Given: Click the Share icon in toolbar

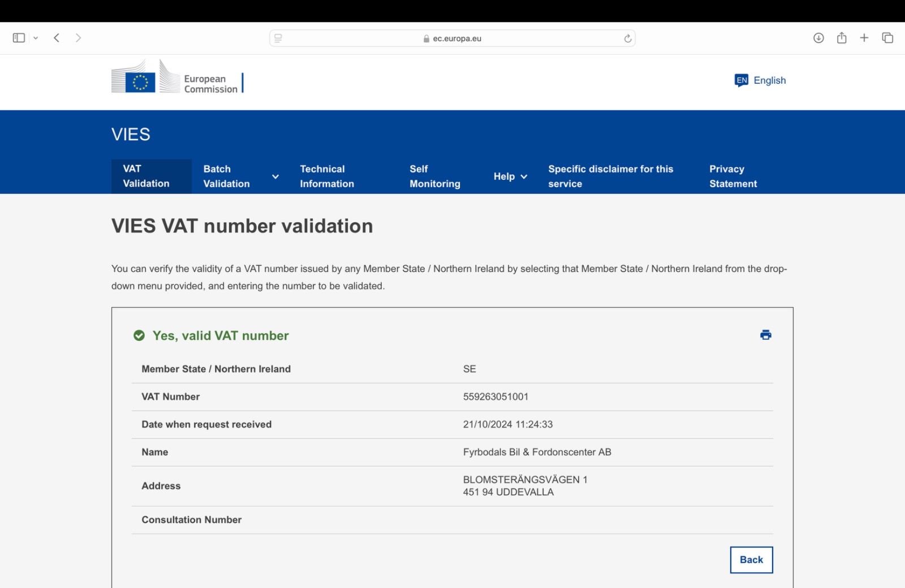Looking at the screenshot, I should point(842,38).
